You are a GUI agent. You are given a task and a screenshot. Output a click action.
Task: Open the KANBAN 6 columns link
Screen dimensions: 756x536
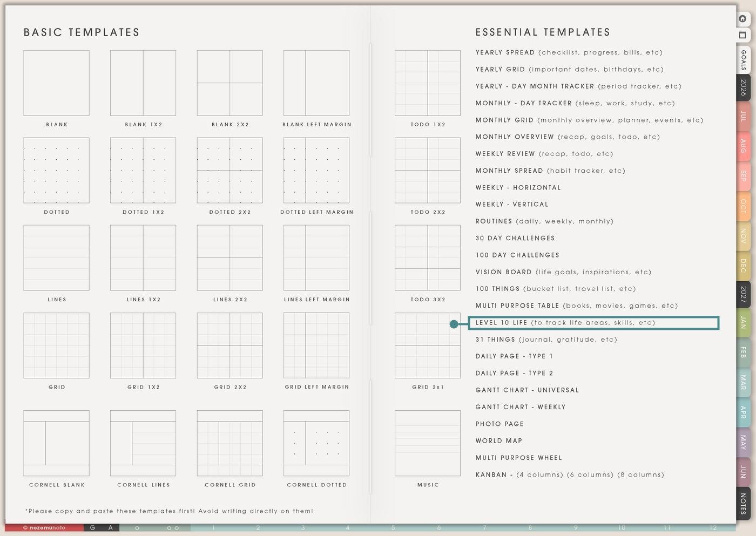click(590, 475)
